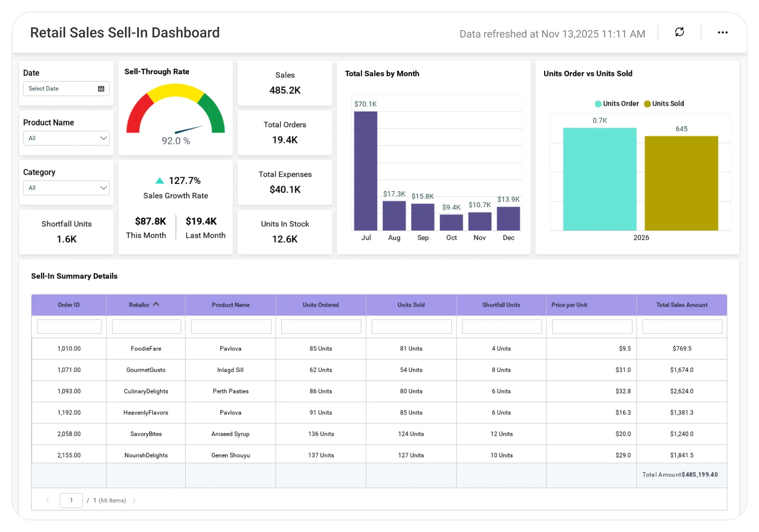759x532 pixels.
Task: Click the Product Name filter box
Action: click(x=231, y=327)
